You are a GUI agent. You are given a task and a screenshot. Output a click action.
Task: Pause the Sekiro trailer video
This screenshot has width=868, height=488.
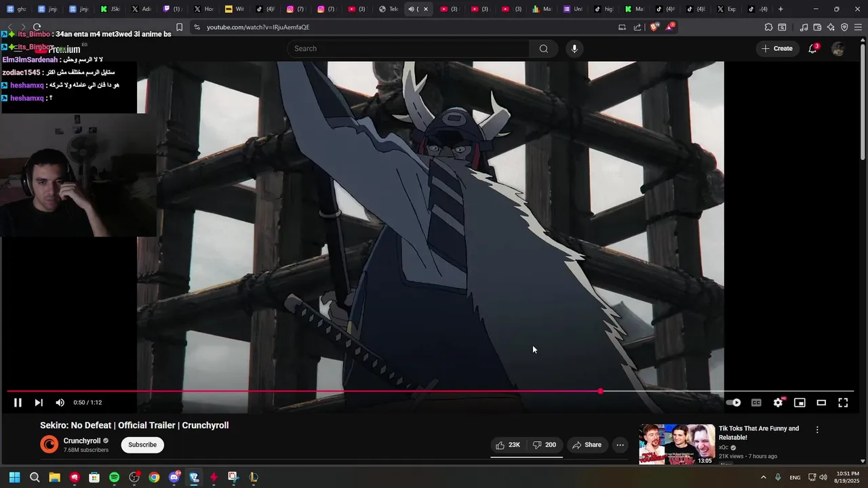(18, 403)
